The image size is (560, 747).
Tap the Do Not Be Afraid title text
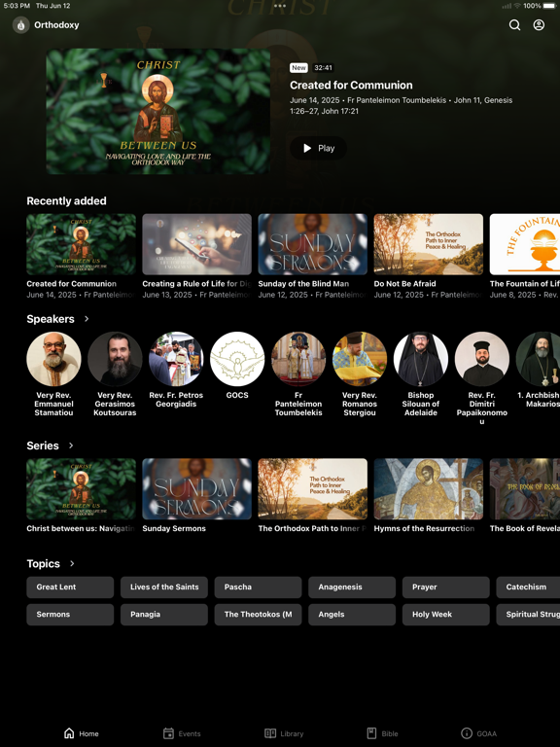click(404, 283)
